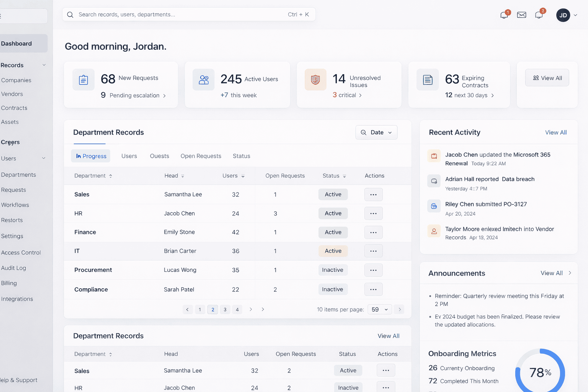The height and width of the screenshot is (392, 588).
Task: Switch to the Open Requests tab
Action: [201, 156]
